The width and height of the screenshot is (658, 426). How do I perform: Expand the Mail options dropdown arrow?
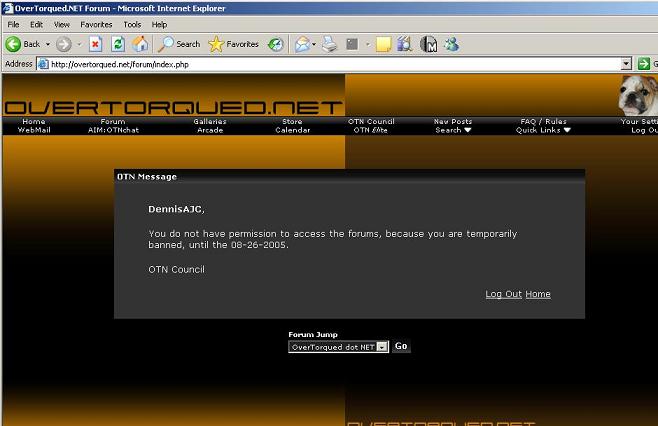[x=314, y=44]
